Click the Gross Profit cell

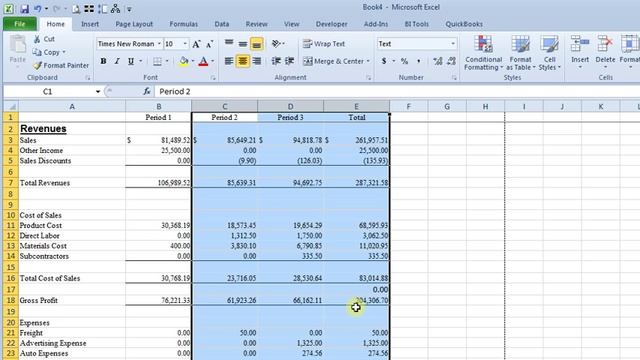click(x=72, y=300)
